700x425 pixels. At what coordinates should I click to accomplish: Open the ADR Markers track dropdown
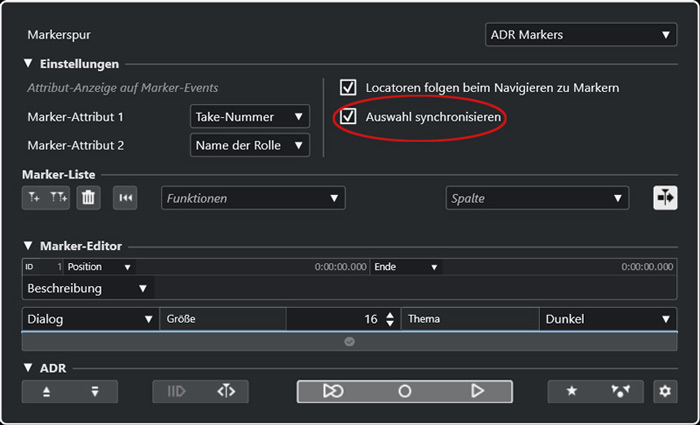(581, 35)
